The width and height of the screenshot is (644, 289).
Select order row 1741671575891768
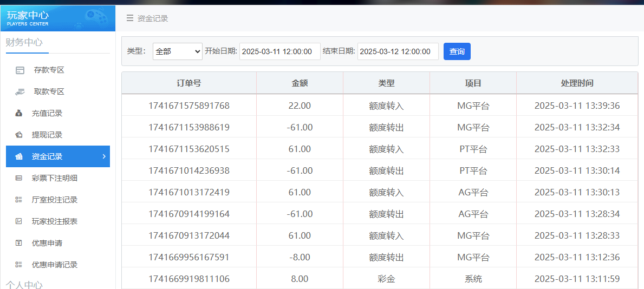click(x=189, y=106)
